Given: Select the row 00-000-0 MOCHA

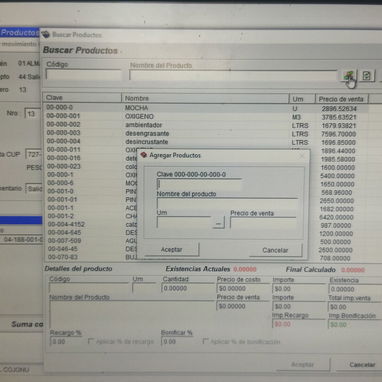Looking at the screenshot, I should tap(206, 108).
